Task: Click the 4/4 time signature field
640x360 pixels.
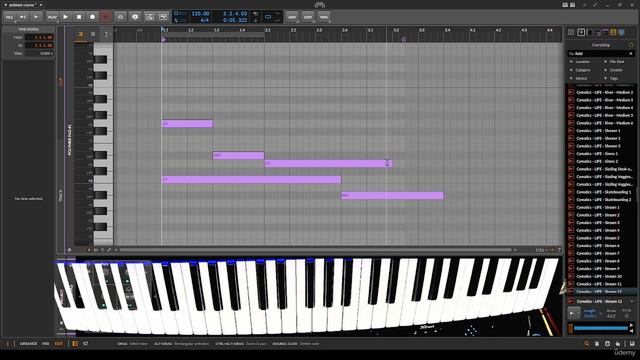Action: [204, 20]
